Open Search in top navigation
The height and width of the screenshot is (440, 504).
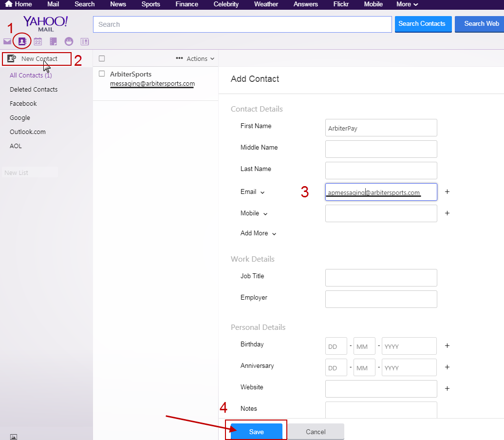(x=85, y=4)
